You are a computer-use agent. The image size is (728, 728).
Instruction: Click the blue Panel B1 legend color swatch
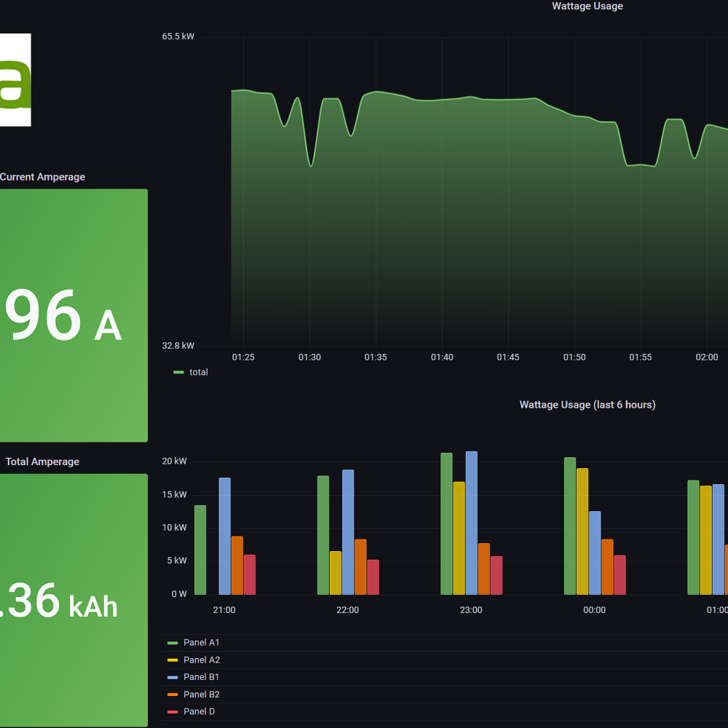(x=173, y=677)
